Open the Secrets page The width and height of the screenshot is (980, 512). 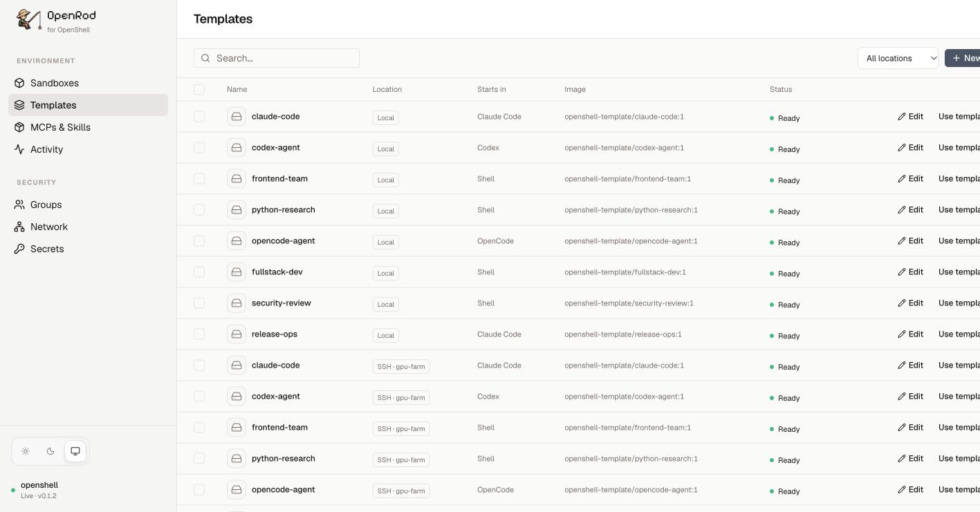pyautogui.click(x=88, y=249)
